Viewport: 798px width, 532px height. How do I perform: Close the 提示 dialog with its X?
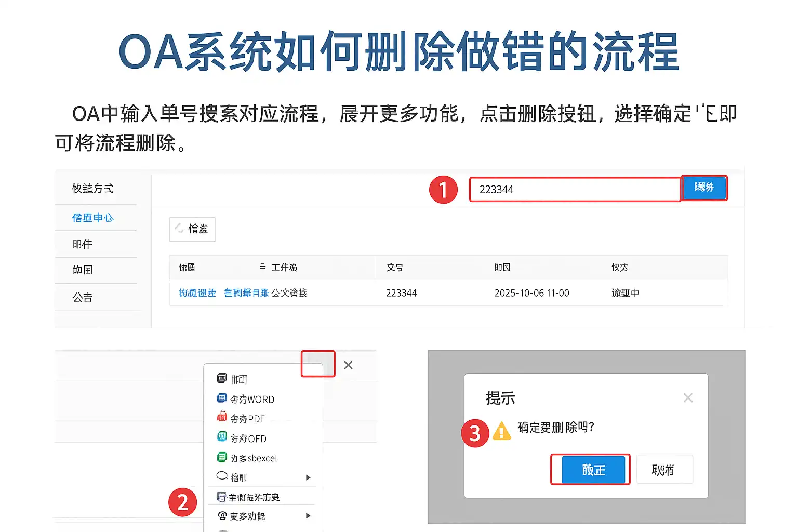688,398
